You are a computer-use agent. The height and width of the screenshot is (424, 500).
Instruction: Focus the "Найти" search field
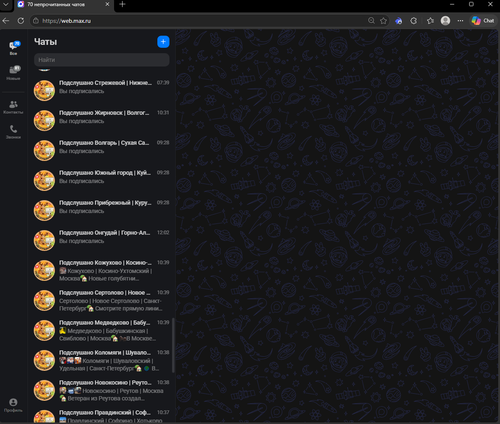[102, 60]
